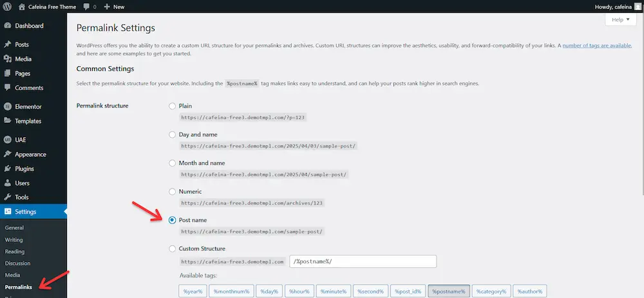Click the Tools wrench icon
The image size is (644, 298).
click(x=7, y=197)
